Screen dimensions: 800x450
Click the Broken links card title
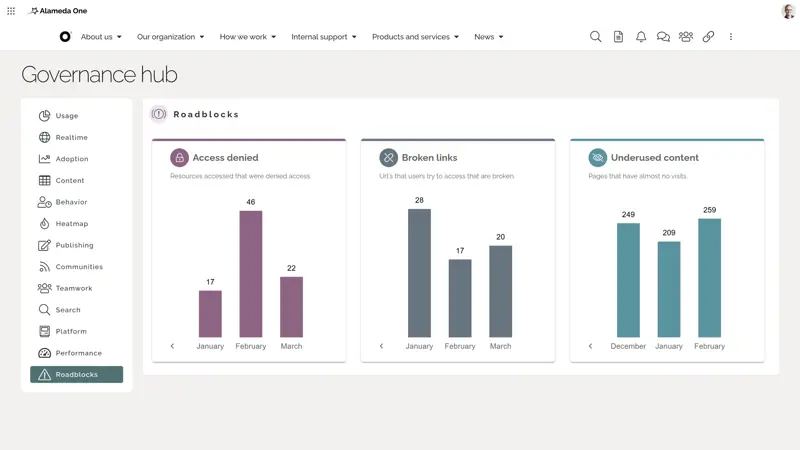430,158
